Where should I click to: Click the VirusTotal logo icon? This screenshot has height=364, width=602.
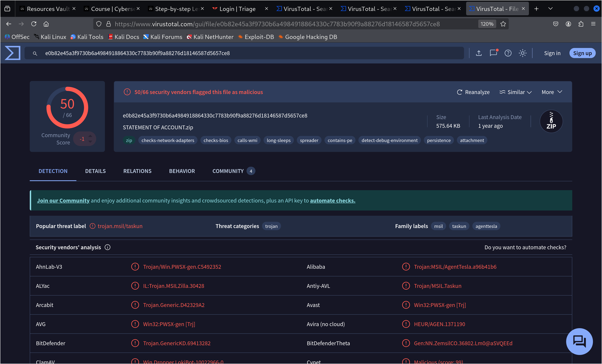click(12, 53)
